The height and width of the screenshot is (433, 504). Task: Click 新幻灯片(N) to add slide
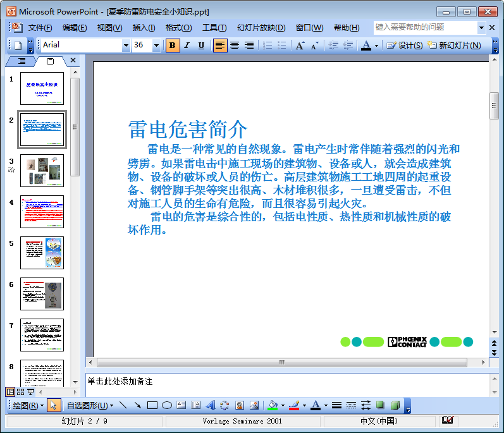454,46
